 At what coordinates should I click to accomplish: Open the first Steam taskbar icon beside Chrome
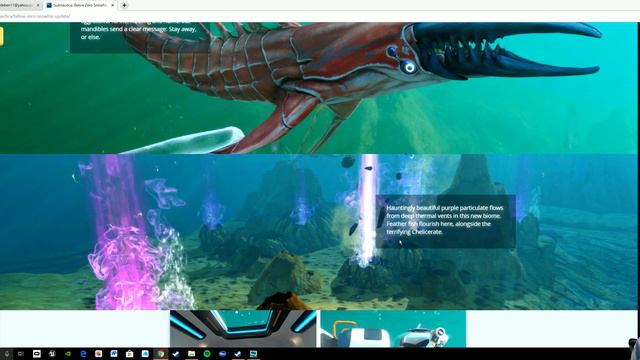(x=176, y=354)
